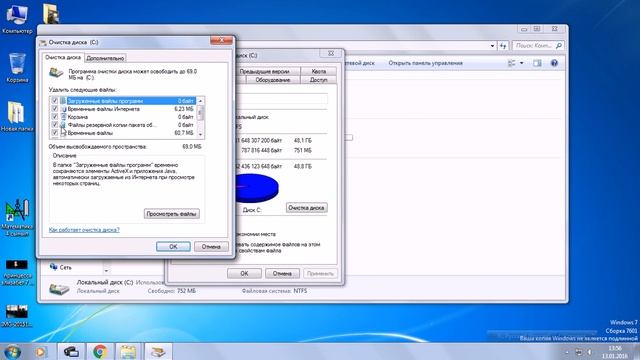This screenshot has height=360, width=640.
Task: Click the search magnifier in Explorer
Action: pyautogui.click(x=558, y=45)
